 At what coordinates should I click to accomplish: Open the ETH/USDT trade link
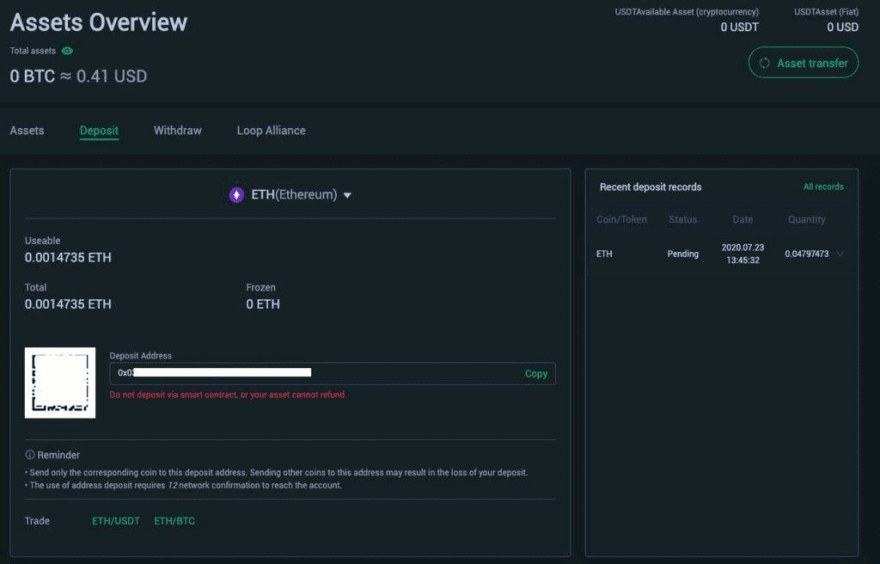coord(116,521)
